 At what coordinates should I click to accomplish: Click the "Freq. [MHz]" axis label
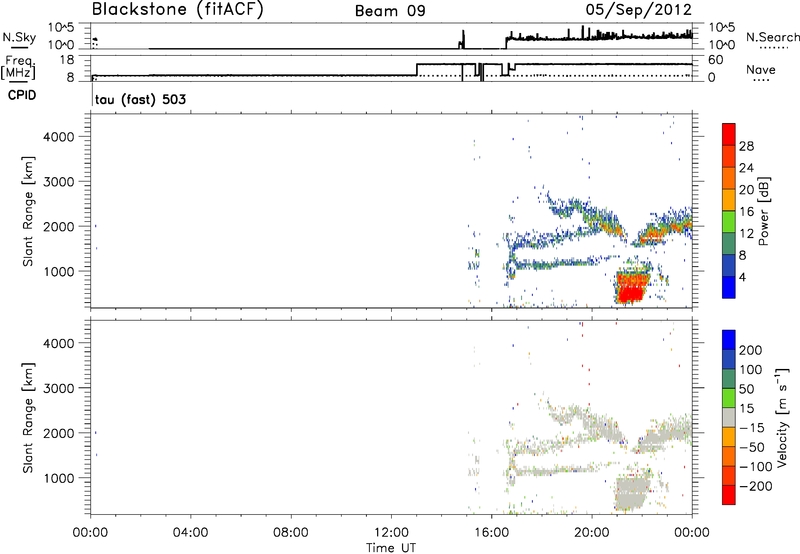point(18,68)
